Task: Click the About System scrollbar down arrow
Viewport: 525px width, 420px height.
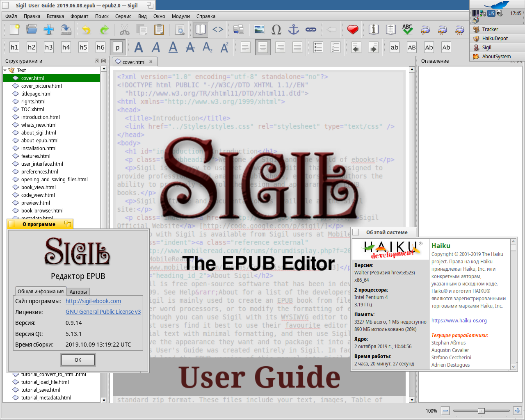Action: coord(513,367)
